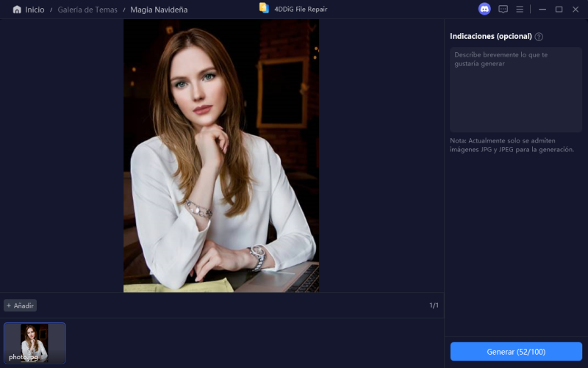Click the 4DDiG File Repair logo
Screen dimensions: 588x368
pyautogui.click(x=264, y=8)
